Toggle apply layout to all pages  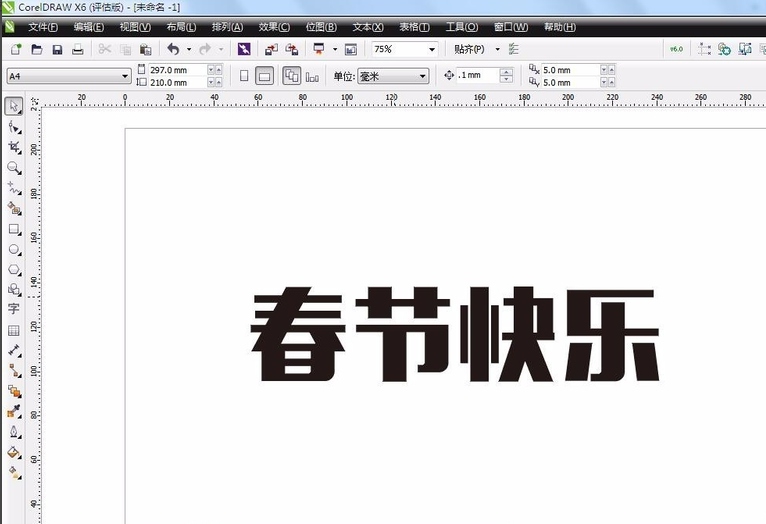click(x=291, y=76)
